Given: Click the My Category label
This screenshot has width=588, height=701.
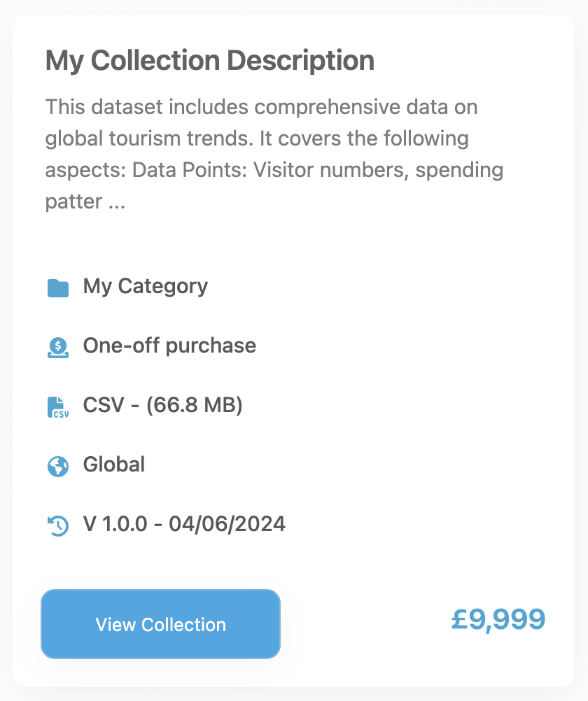Looking at the screenshot, I should [x=145, y=286].
